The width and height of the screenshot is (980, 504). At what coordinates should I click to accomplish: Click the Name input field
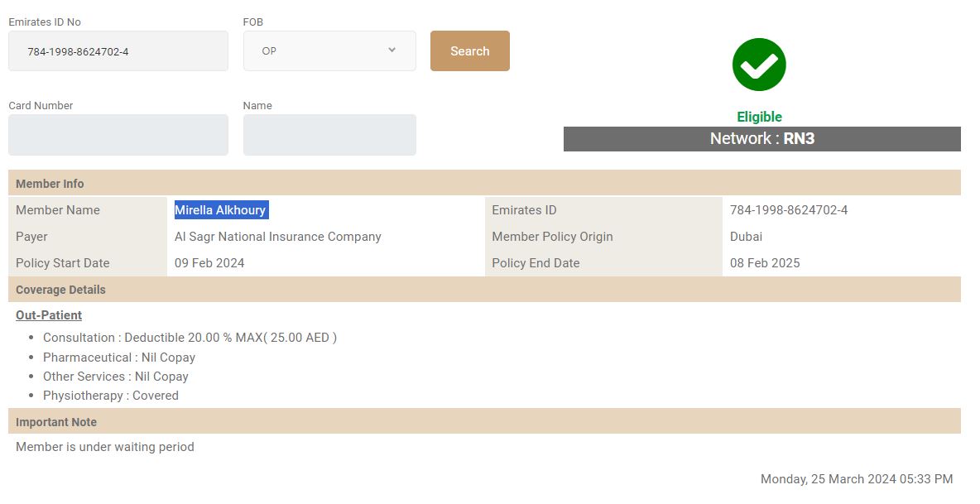[329, 135]
